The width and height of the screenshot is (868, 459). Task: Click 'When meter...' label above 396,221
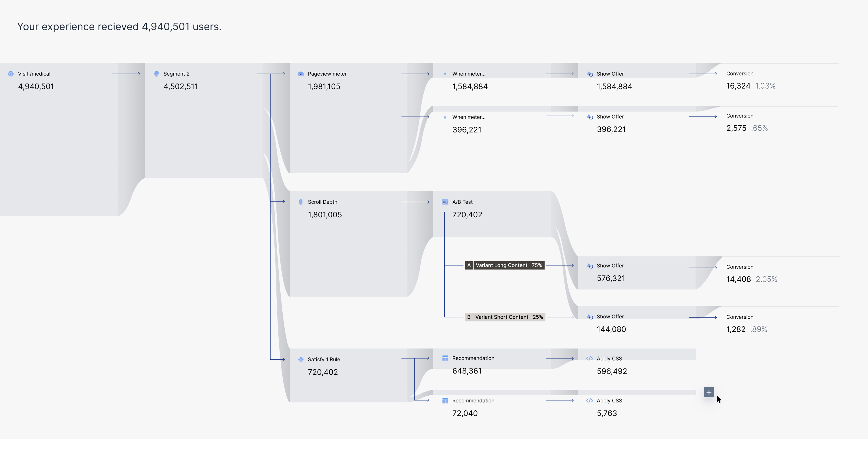click(x=469, y=117)
